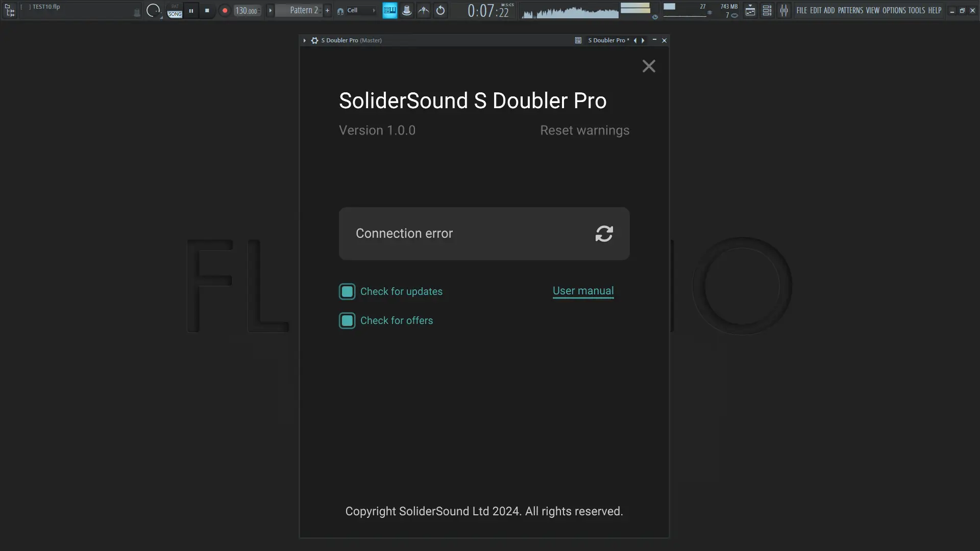Open the Pattern 2 selector dropdown
The width and height of the screenshot is (980, 551).
click(x=304, y=10)
